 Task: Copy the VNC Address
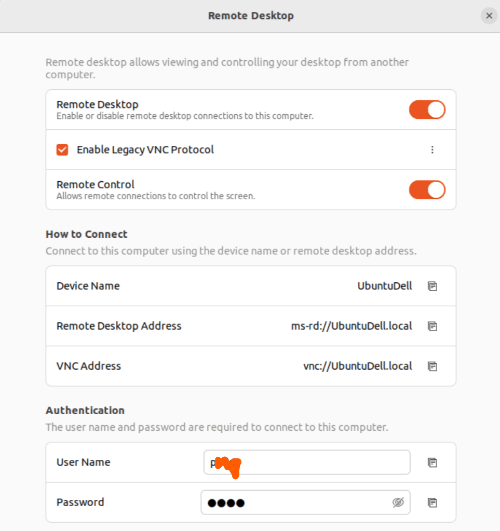pos(432,366)
